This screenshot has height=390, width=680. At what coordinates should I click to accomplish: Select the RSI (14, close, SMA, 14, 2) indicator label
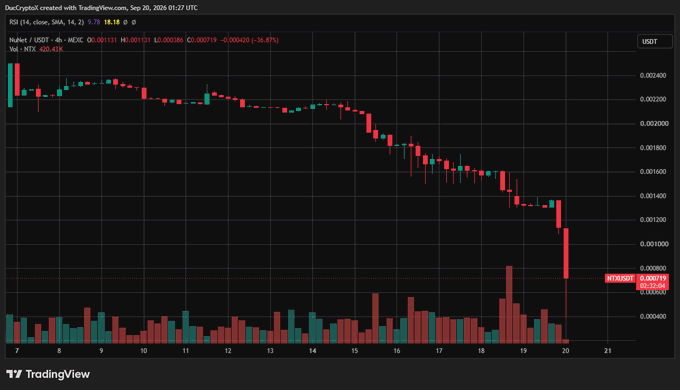tap(46, 22)
